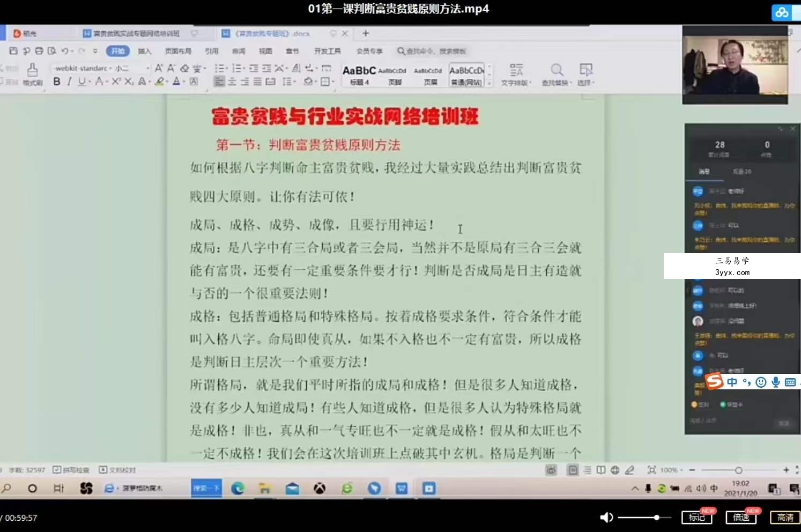Adjust the video volume slider

[x=644, y=518]
